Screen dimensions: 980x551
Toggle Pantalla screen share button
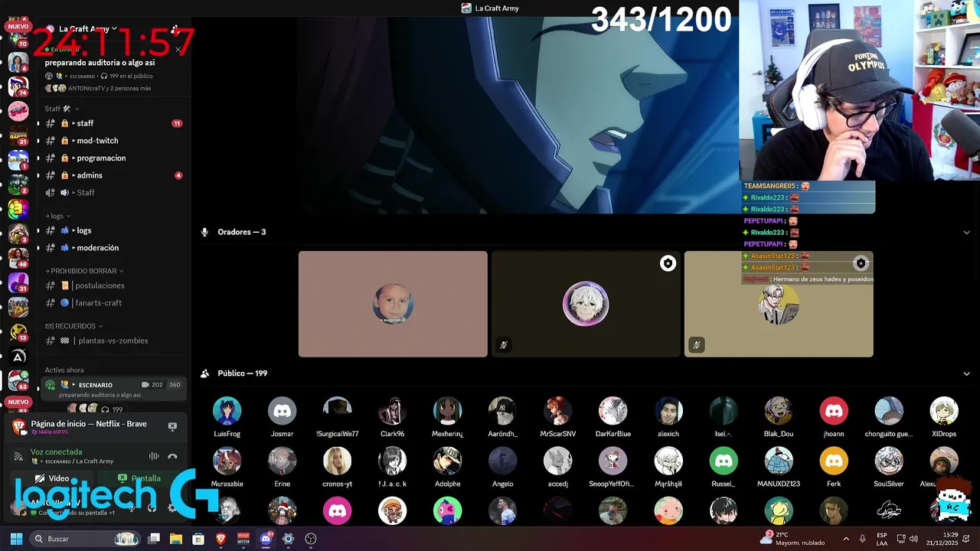tap(139, 478)
